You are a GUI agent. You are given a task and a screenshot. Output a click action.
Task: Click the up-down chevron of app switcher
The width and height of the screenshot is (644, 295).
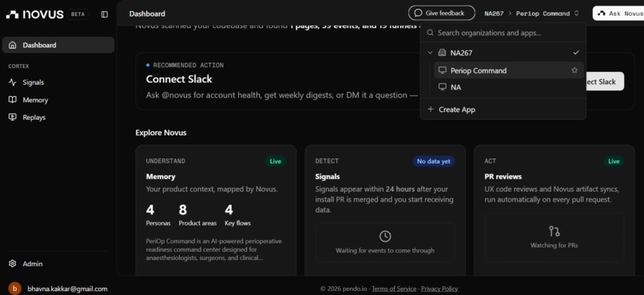(577, 13)
